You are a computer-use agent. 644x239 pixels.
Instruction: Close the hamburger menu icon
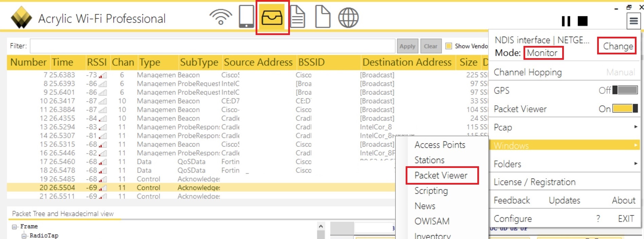tap(633, 21)
